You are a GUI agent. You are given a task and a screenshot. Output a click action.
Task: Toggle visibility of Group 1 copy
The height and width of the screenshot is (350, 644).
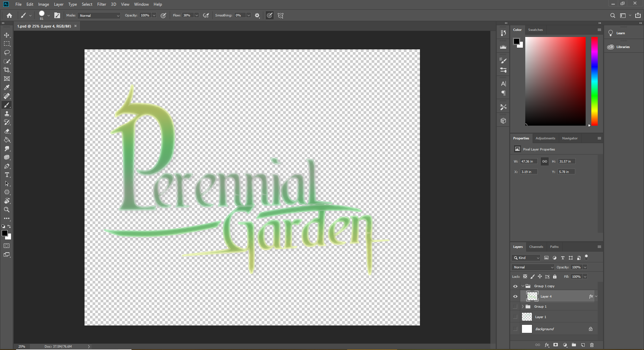[515, 286]
